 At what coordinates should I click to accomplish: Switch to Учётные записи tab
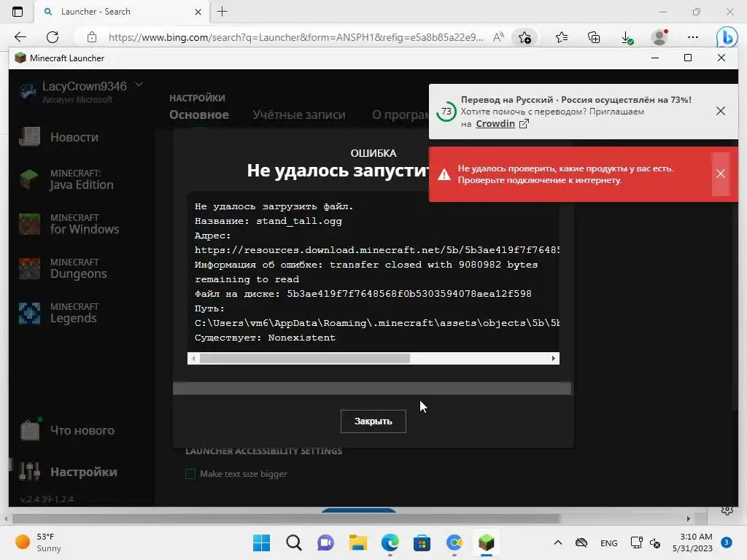298,114
